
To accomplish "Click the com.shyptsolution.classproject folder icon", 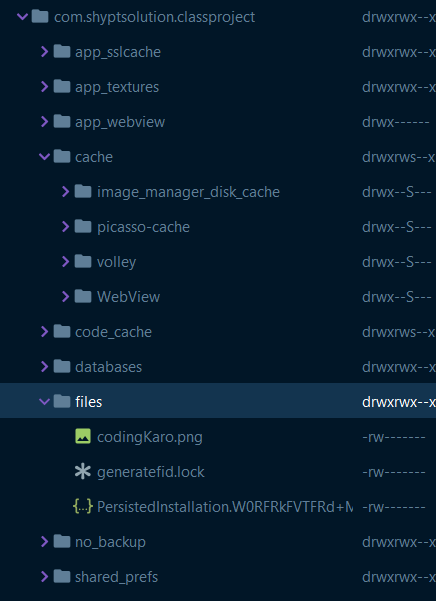I will point(40,16).
